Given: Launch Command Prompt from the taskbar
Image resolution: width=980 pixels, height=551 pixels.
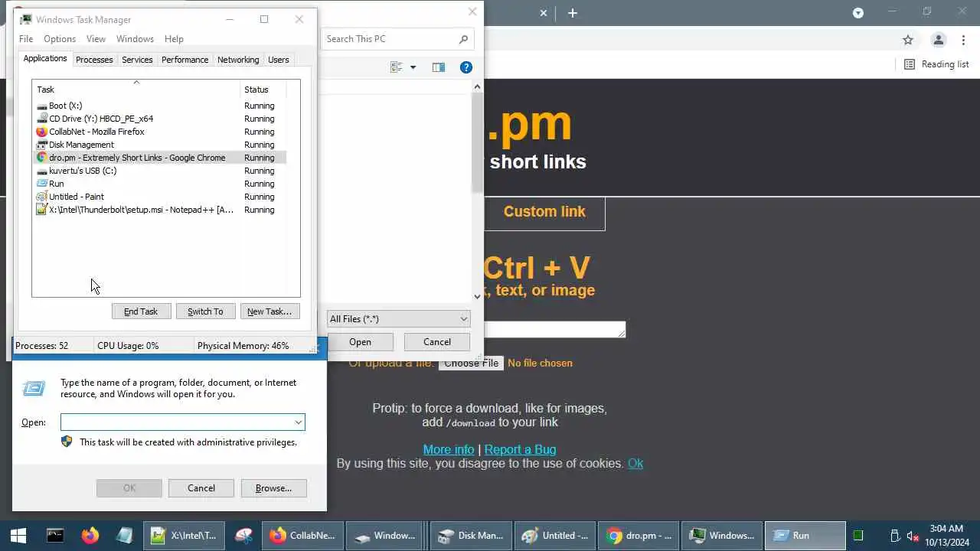Looking at the screenshot, I should pos(55,536).
